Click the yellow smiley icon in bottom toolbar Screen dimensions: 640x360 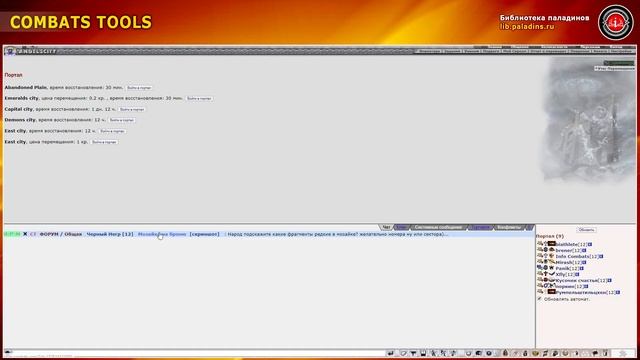[x=535, y=353]
